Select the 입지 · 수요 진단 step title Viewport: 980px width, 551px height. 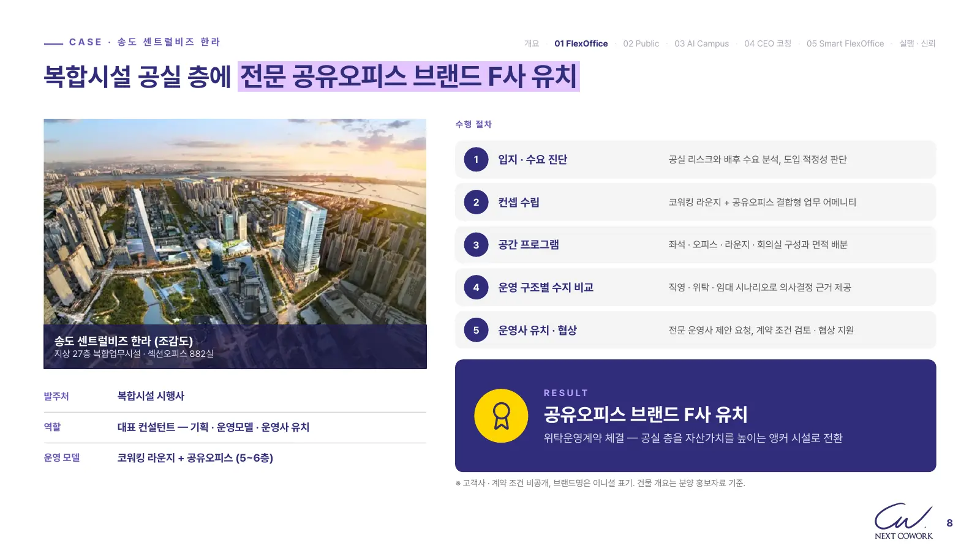[x=533, y=160]
